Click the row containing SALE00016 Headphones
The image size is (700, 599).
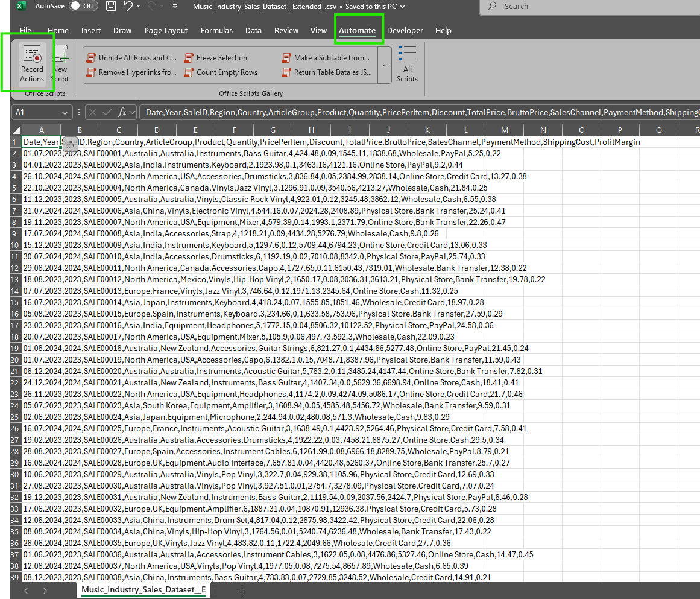[x=259, y=326]
